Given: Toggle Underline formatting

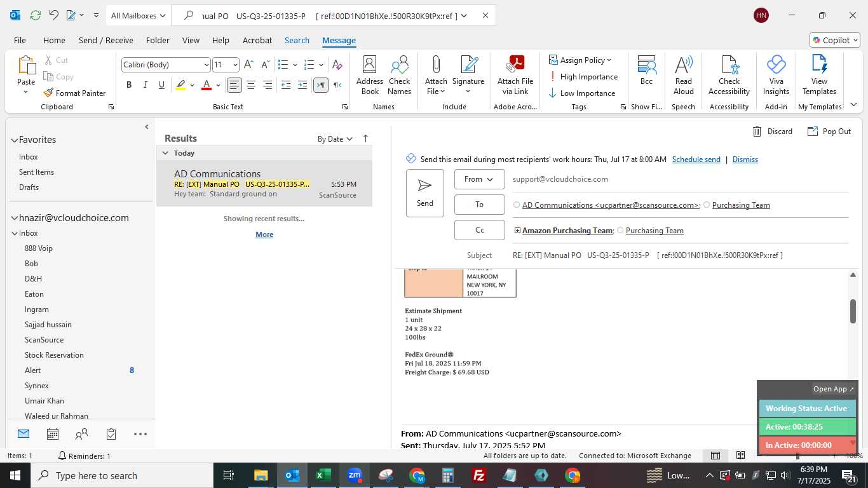Looking at the screenshot, I should click(161, 85).
